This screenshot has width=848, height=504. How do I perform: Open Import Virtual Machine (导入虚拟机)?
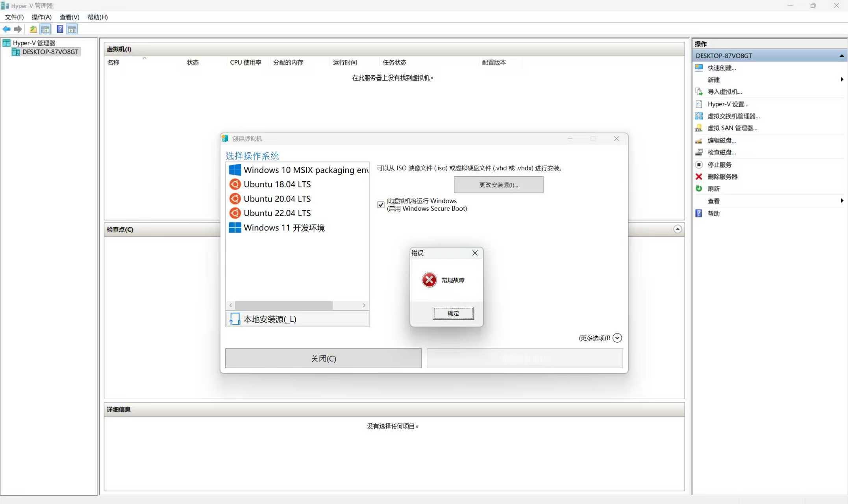pyautogui.click(x=724, y=92)
